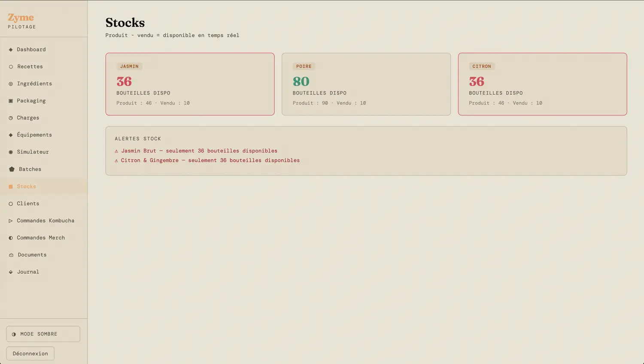Click the Citron & Gingembre alert line
This screenshot has height=364, width=644.
[x=207, y=160]
